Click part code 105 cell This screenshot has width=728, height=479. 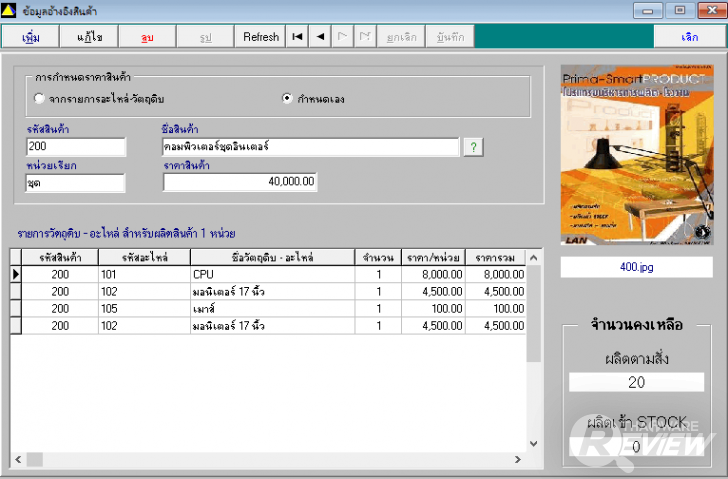[x=144, y=309]
